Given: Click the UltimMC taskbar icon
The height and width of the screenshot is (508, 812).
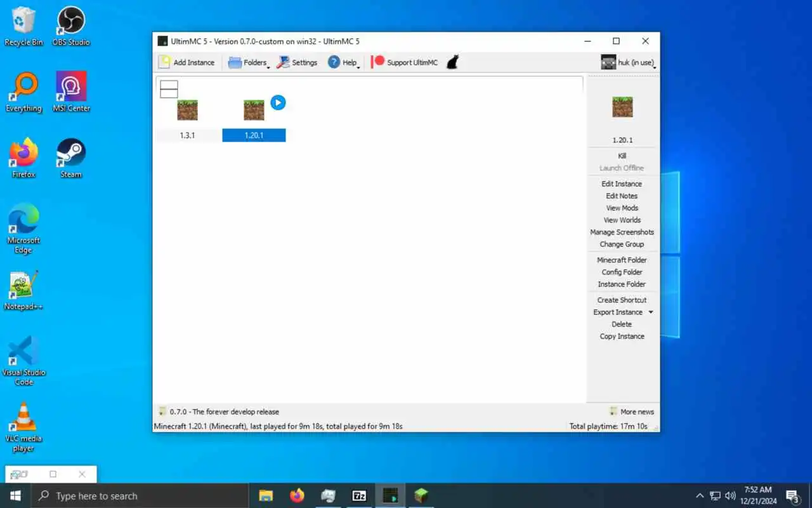Looking at the screenshot, I should (390, 496).
